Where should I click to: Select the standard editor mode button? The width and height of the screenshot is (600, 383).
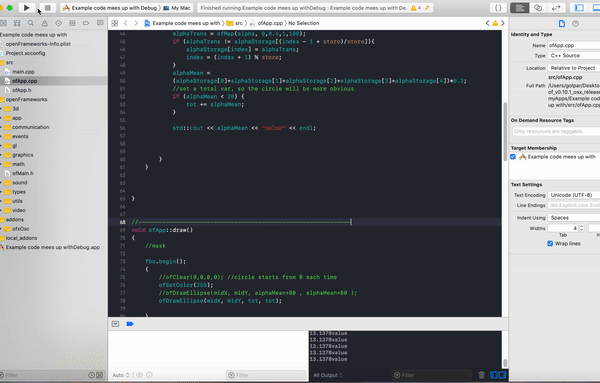520,8
